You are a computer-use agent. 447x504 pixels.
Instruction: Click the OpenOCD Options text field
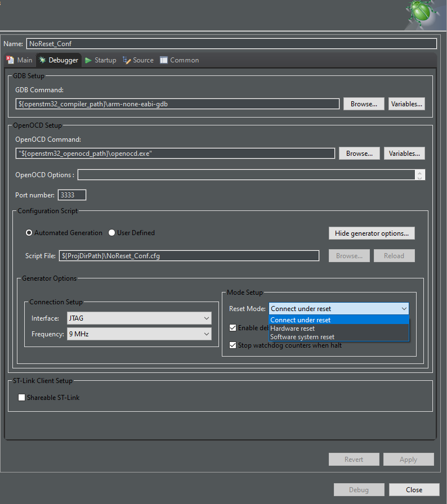(247, 175)
